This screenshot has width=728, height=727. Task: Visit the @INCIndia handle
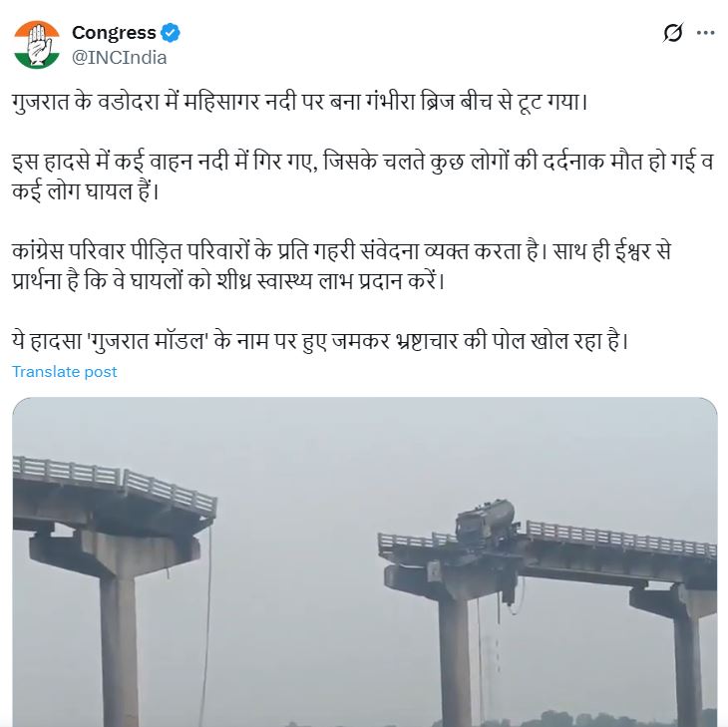coord(120,58)
